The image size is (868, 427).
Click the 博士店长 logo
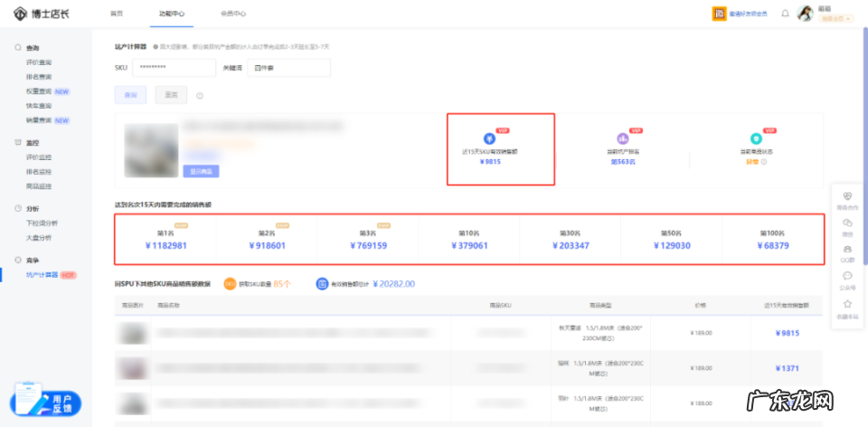coord(42,14)
